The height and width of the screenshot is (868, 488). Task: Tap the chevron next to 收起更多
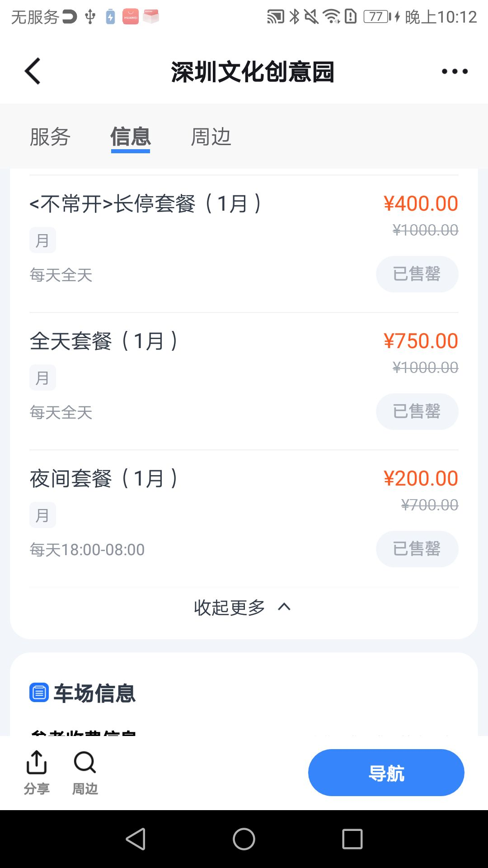pos(284,607)
